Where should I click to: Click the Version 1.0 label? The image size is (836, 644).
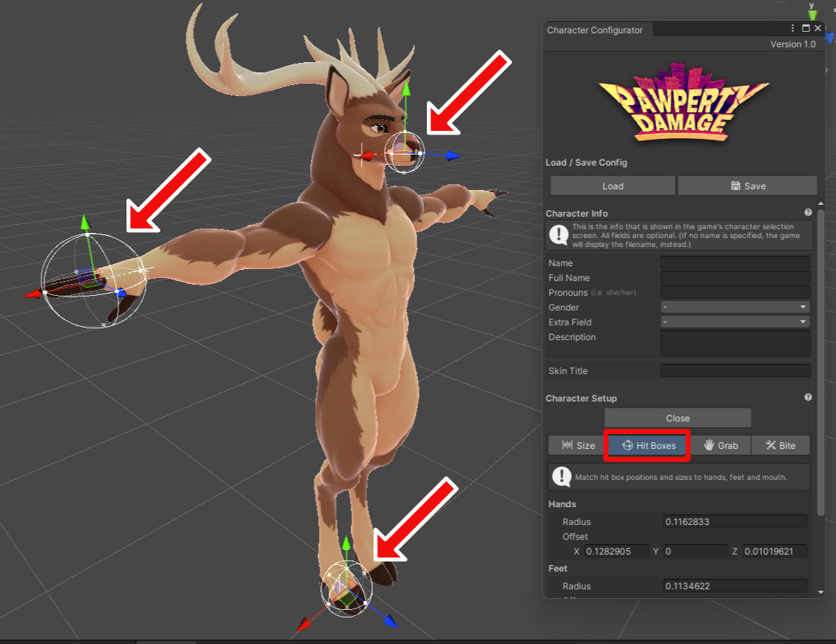tap(793, 44)
